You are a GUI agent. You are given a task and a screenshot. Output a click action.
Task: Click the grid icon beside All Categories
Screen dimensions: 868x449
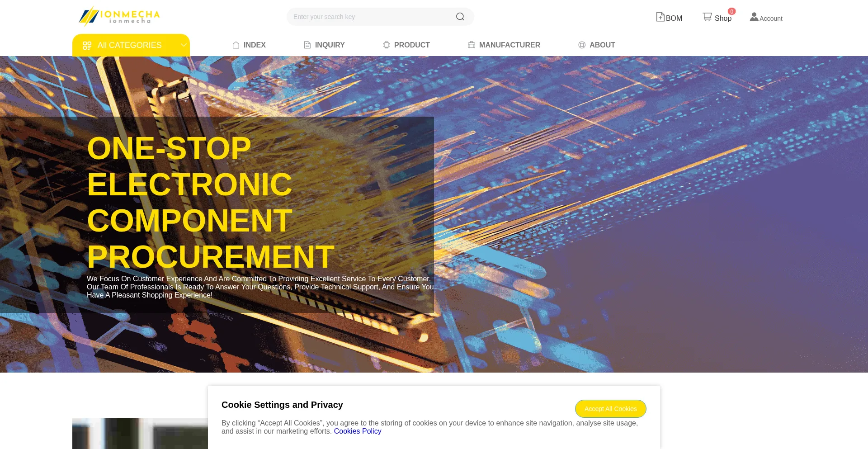[x=87, y=45]
